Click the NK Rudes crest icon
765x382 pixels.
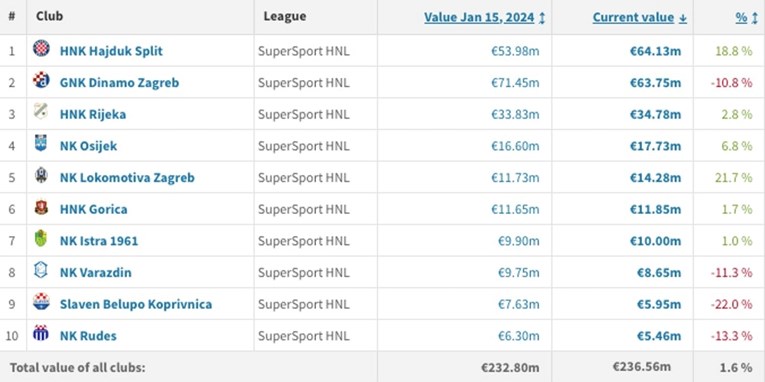coord(41,334)
